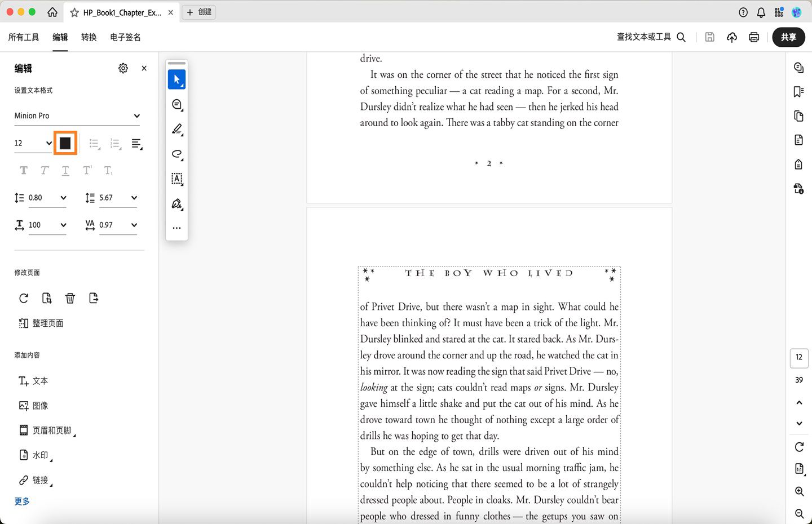Viewport: 812px width, 524px height.
Task: Click the page thumbnails icon in right sidebar
Action: [x=798, y=116]
